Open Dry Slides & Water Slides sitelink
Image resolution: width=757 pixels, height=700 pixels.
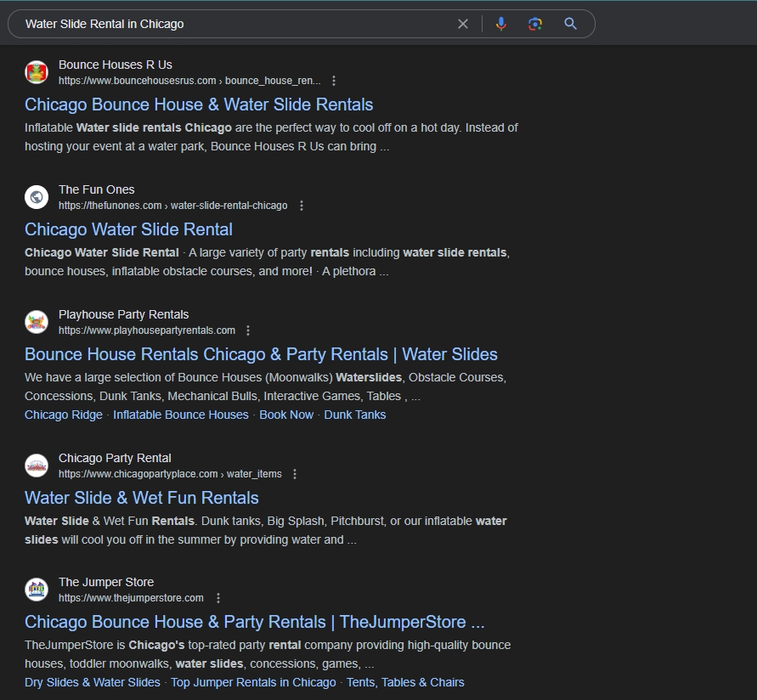(93, 682)
